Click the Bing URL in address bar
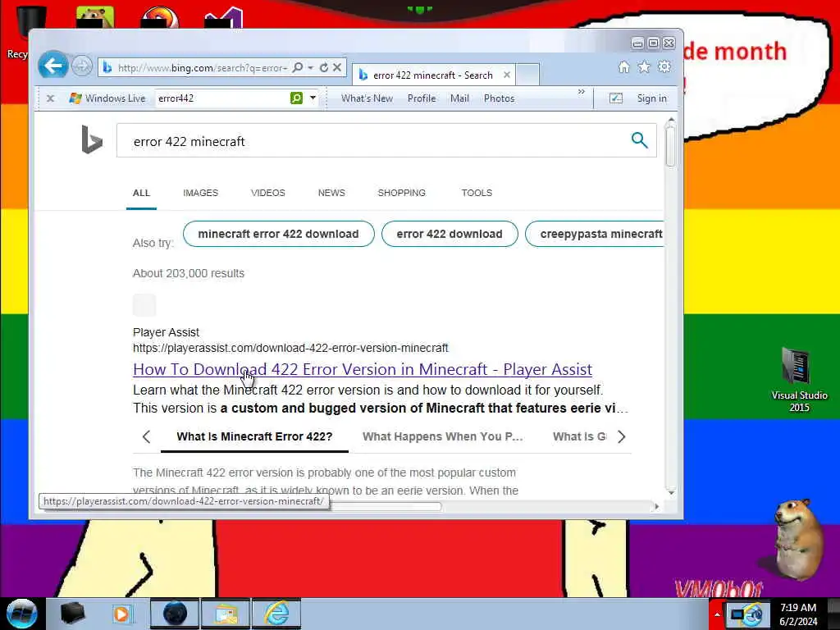The width and height of the screenshot is (840, 630). pyautogui.click(x=203, y=68)
